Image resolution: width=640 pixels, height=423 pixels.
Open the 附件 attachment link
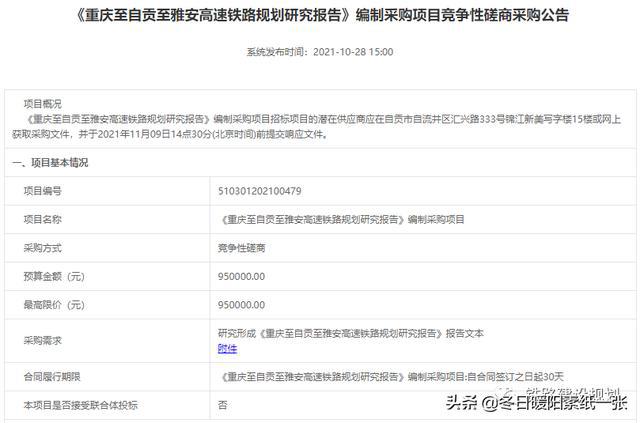227,348
